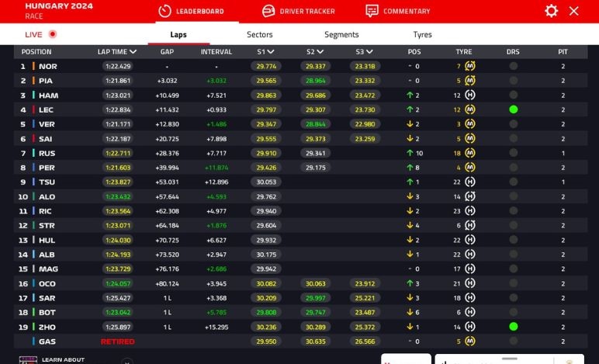Open the settings gear icon
The image size is (599, 364).
point(551,11)
